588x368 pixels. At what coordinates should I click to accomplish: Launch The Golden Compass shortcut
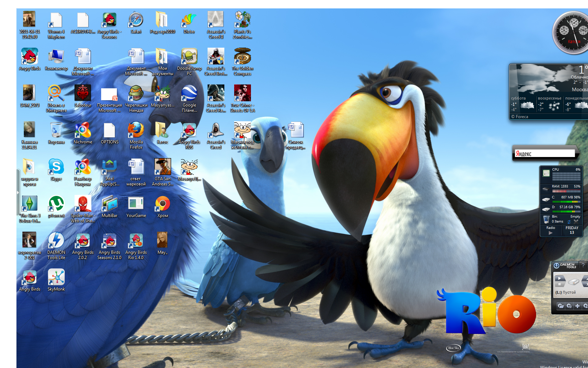[243, 62]
